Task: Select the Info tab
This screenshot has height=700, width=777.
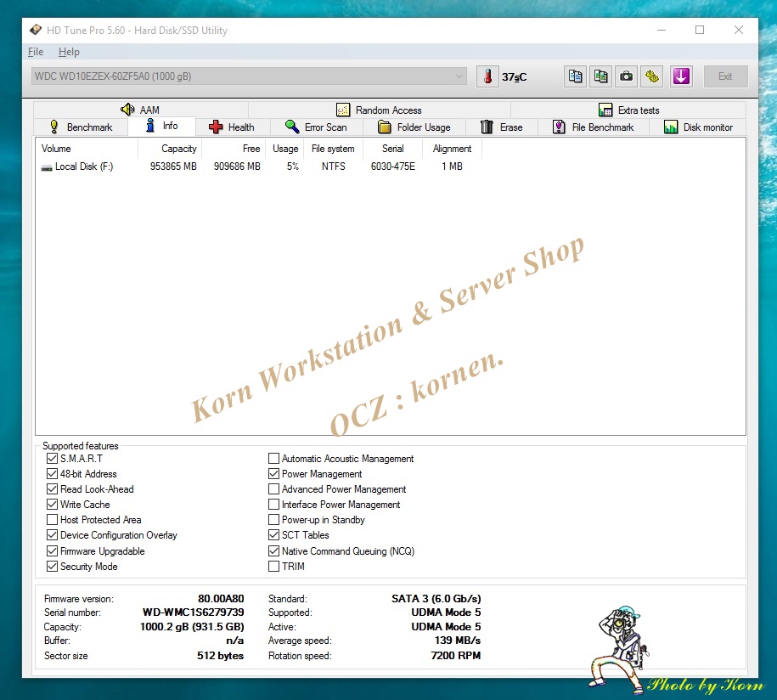Action: (161, 126)
